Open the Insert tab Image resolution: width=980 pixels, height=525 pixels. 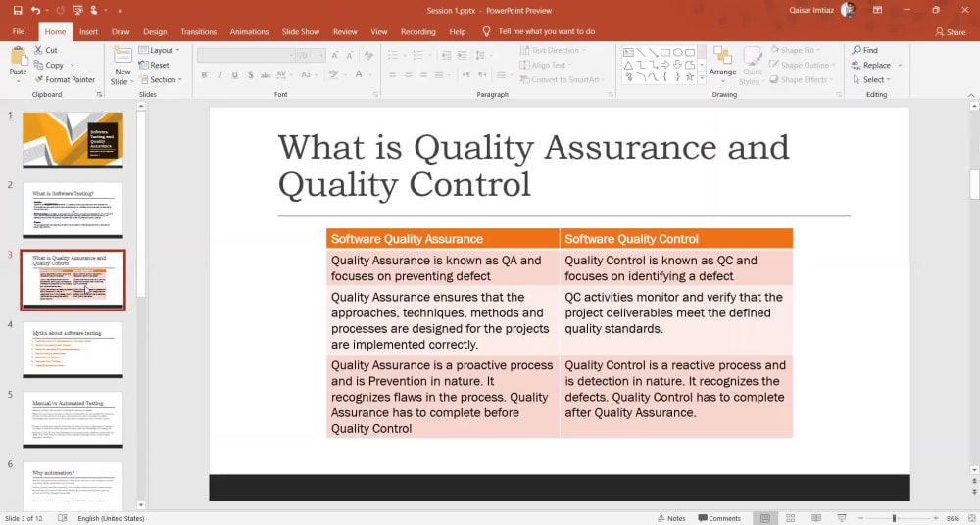(x=89, y=31)
